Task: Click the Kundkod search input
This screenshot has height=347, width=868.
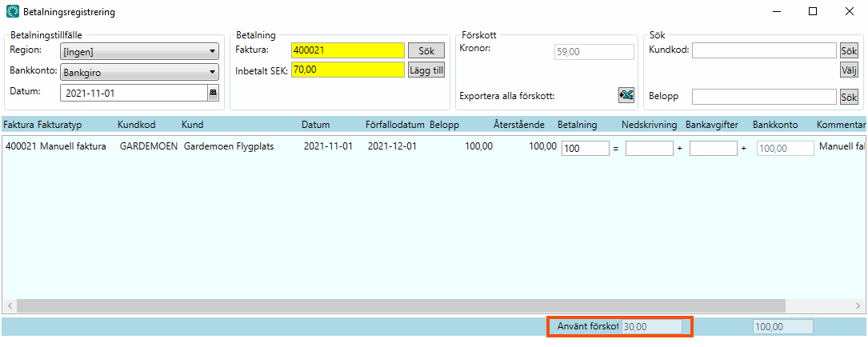Action: tap(763, 51)
